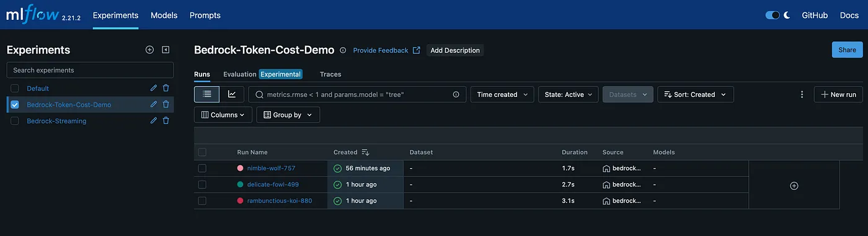Switch to the Evaluation Experimental tab
This screenshot has height=236, width=868.
pyautogui.click(x=263, y=74)
